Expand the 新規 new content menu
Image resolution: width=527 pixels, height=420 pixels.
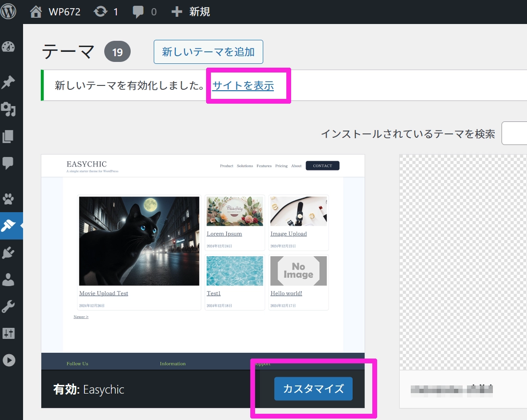coord(191,12)
